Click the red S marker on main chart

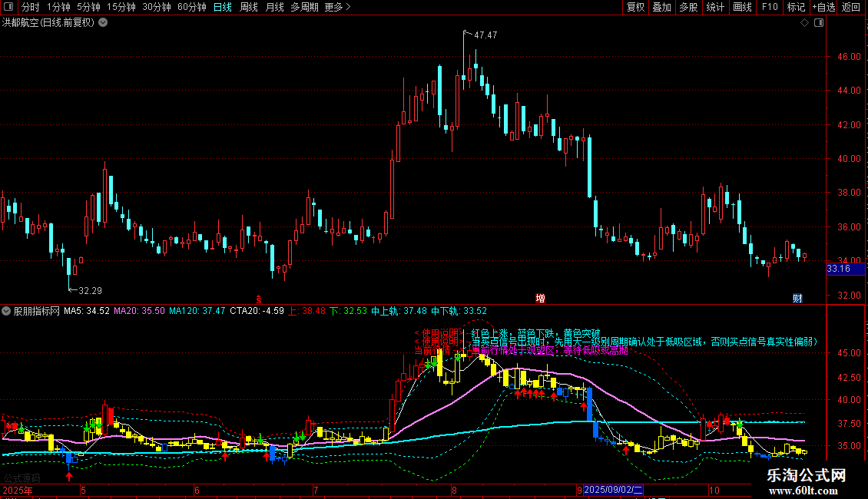[259, 299]
